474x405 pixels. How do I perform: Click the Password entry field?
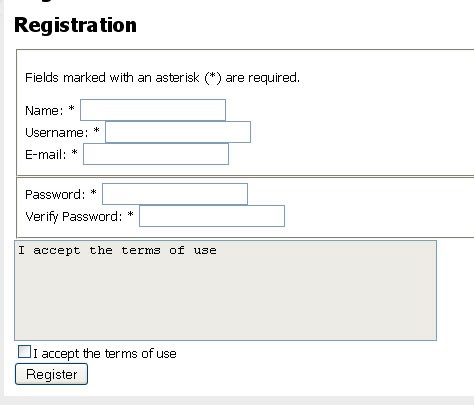[175, 194]
